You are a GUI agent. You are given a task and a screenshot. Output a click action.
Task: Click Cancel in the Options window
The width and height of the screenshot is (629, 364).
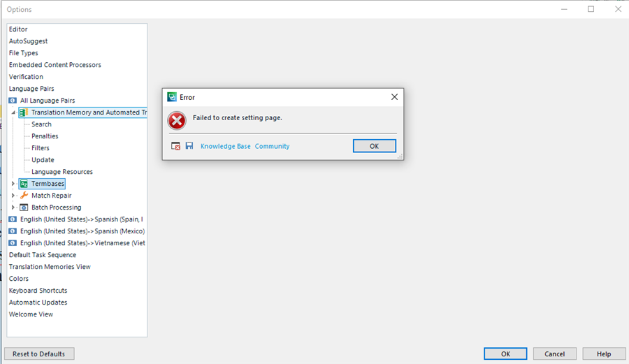554,354
